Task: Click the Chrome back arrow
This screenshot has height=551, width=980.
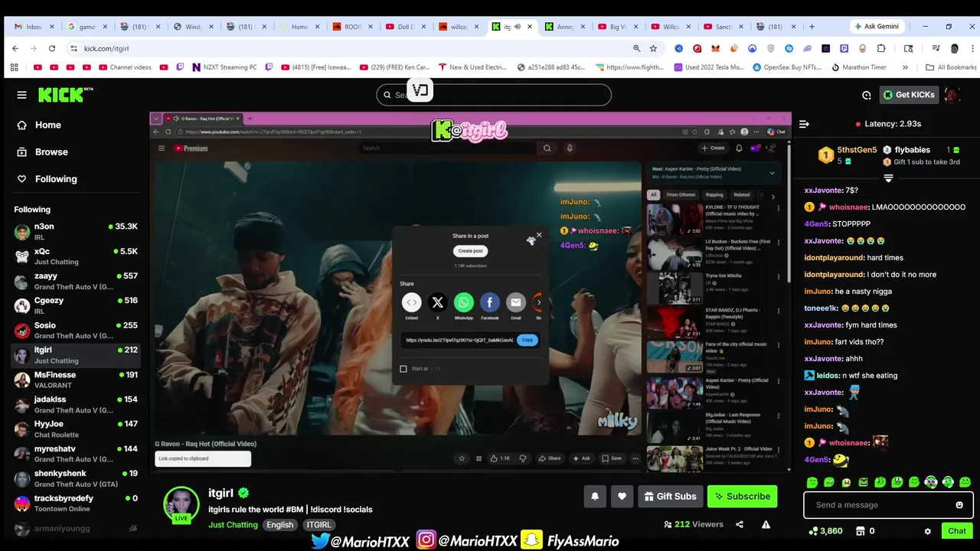Action: 15,48
